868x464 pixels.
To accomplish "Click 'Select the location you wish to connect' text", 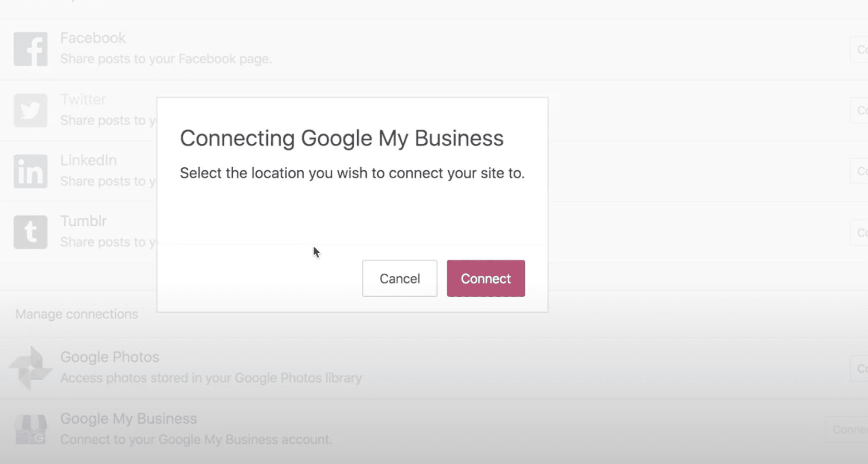I will 352,173.
